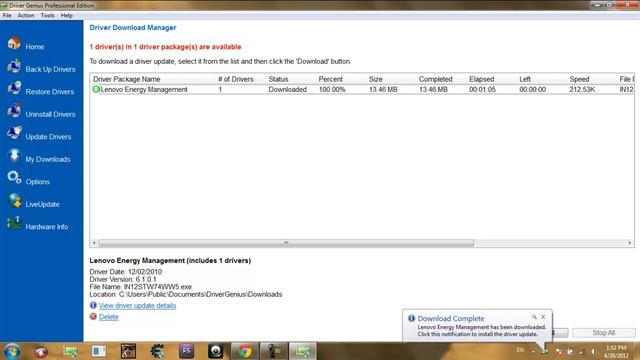Click the list's right scroll arrow

point(630,243)
